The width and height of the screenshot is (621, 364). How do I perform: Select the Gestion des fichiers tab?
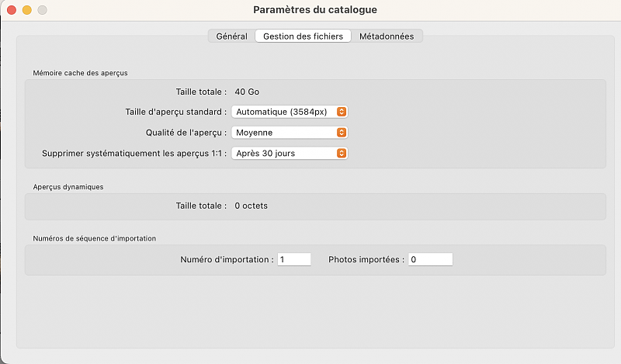[303, 36]
